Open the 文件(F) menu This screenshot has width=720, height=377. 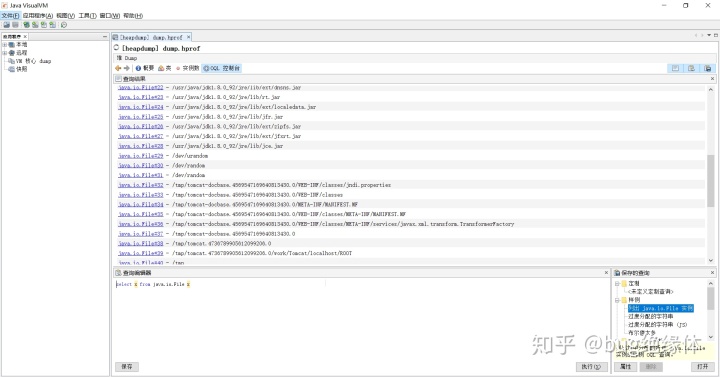click(10, 16)
